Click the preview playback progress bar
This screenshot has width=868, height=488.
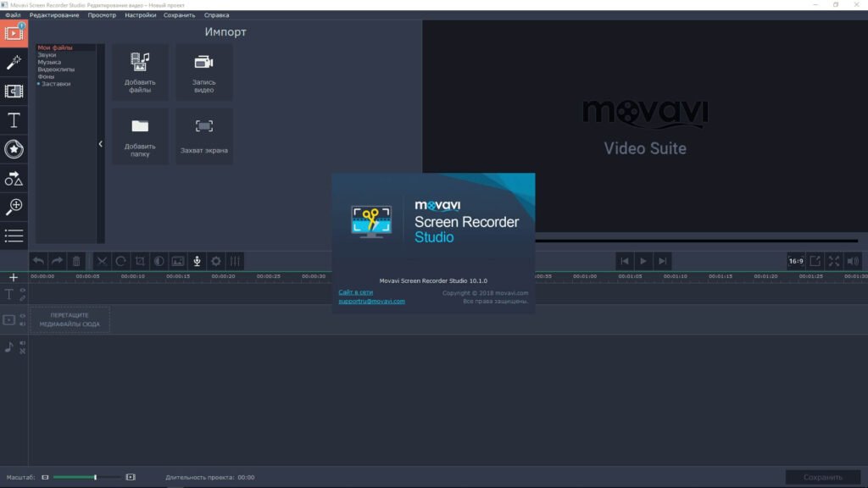[x=697, y=241]
